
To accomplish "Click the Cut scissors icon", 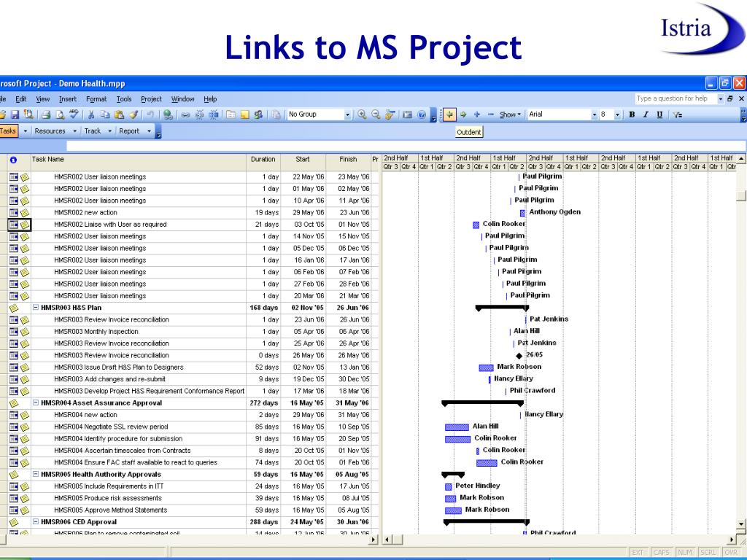I will [x=91, y=114].
